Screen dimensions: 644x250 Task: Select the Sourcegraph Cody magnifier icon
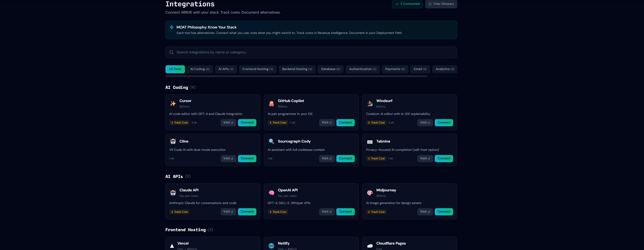271,141
